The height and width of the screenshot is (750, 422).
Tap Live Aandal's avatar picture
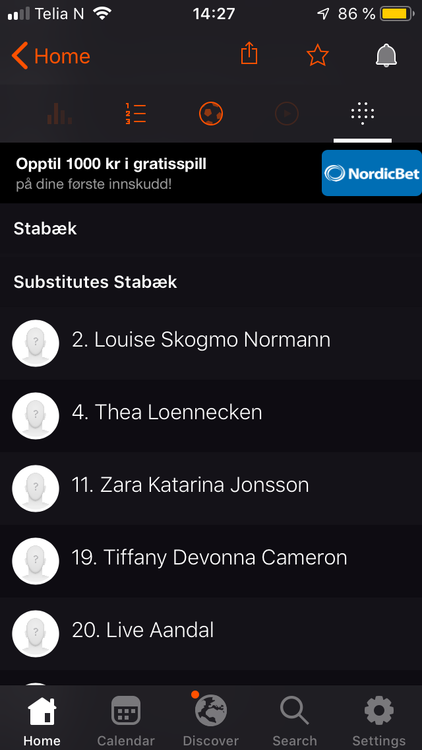(x=35, y=634)
